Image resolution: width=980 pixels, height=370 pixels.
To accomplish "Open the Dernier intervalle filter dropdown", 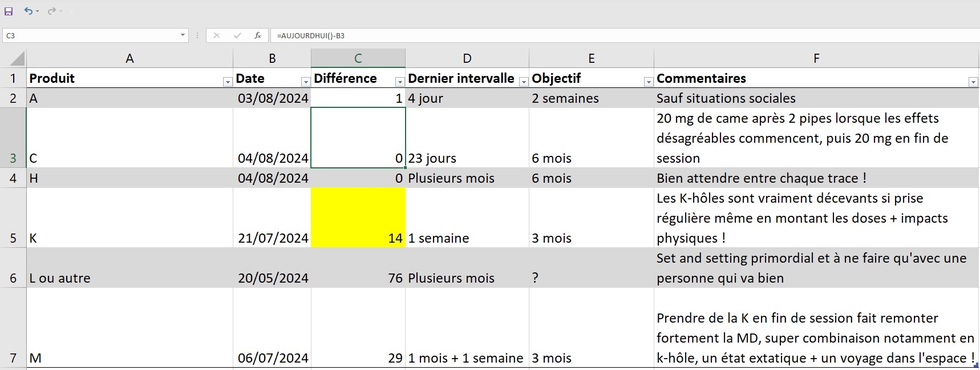I will pyautogui.click(x=524, y=82).
